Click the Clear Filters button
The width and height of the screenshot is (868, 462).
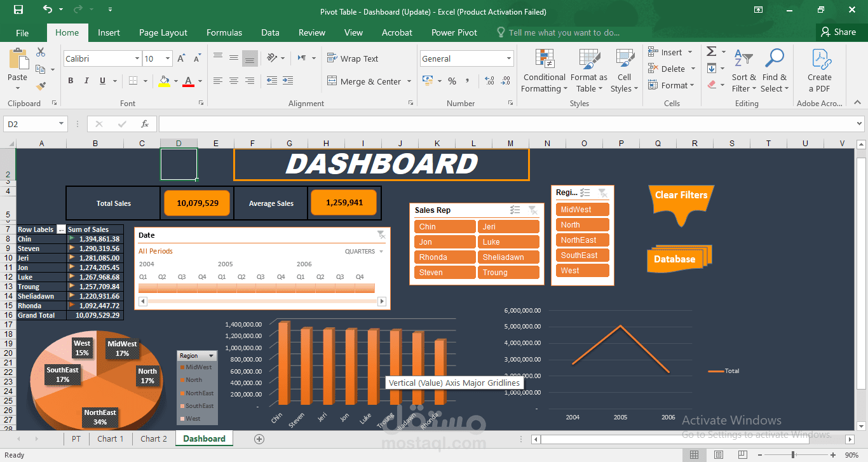(681, 196)
